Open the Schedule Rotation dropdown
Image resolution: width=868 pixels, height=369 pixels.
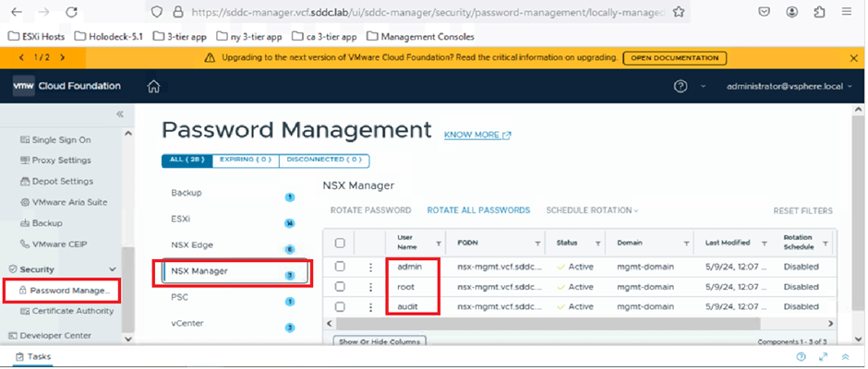(592, 210)
